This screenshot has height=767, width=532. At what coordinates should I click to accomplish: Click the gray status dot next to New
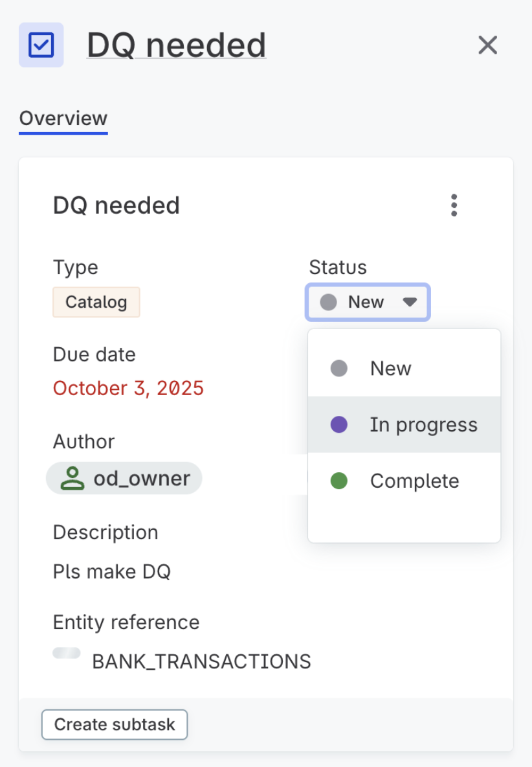[x=328, y=302]
